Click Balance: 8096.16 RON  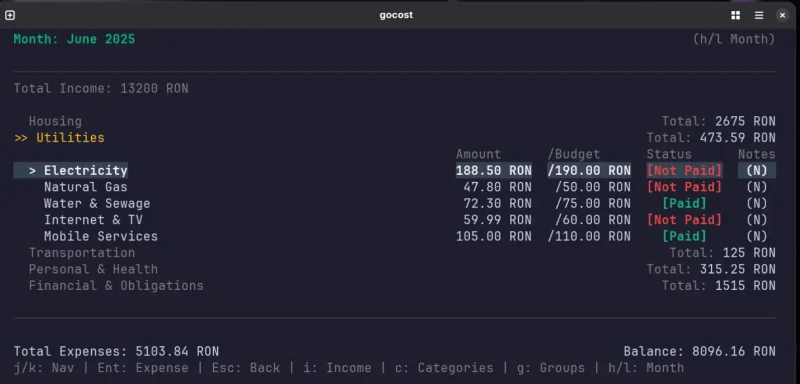click(x=699, y=351)
